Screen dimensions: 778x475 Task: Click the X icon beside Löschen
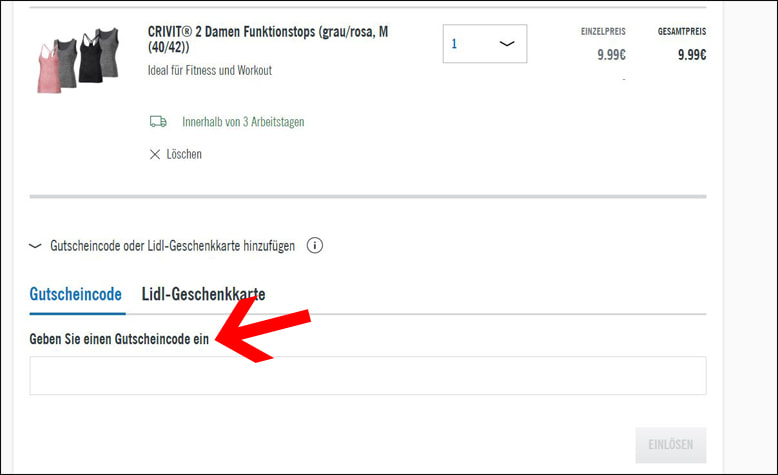(x=155, y=154)
